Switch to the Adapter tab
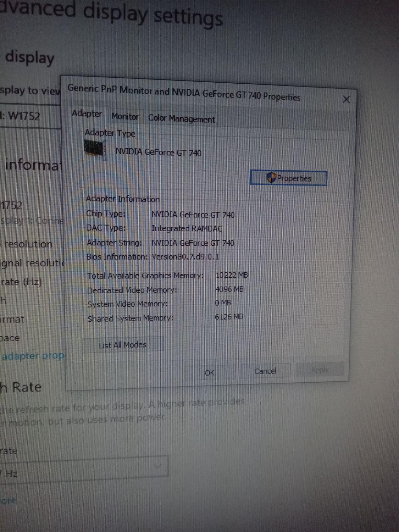The width and height of the screenshot is (399, 532). click(87, 113)
